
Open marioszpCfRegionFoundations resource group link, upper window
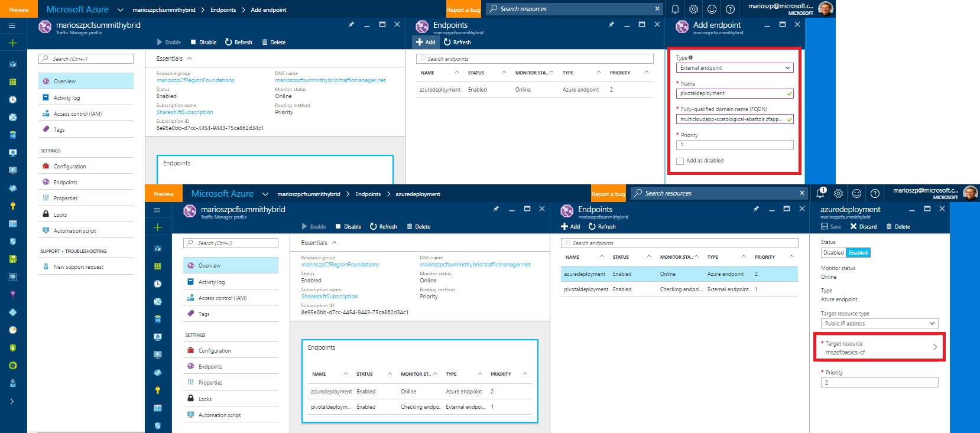[195, 80]
